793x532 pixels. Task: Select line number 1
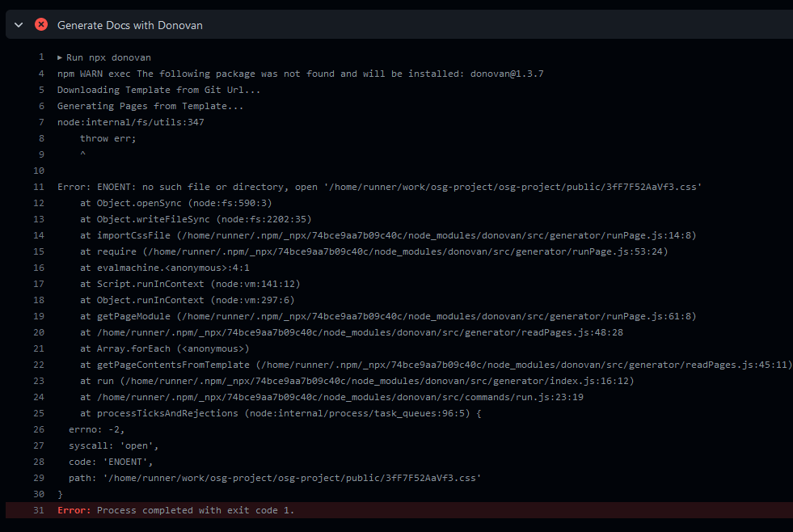click(41, 57)
